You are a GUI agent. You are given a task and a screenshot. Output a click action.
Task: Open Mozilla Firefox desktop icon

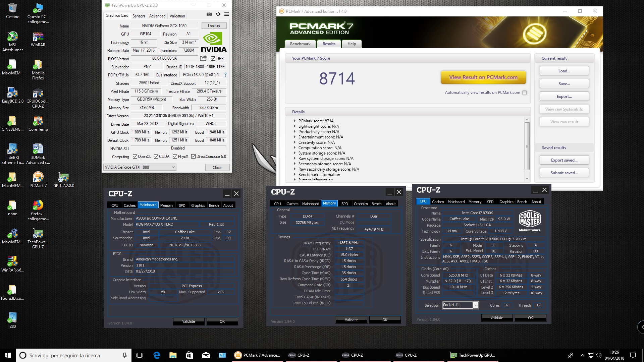[x=38, y=70]
